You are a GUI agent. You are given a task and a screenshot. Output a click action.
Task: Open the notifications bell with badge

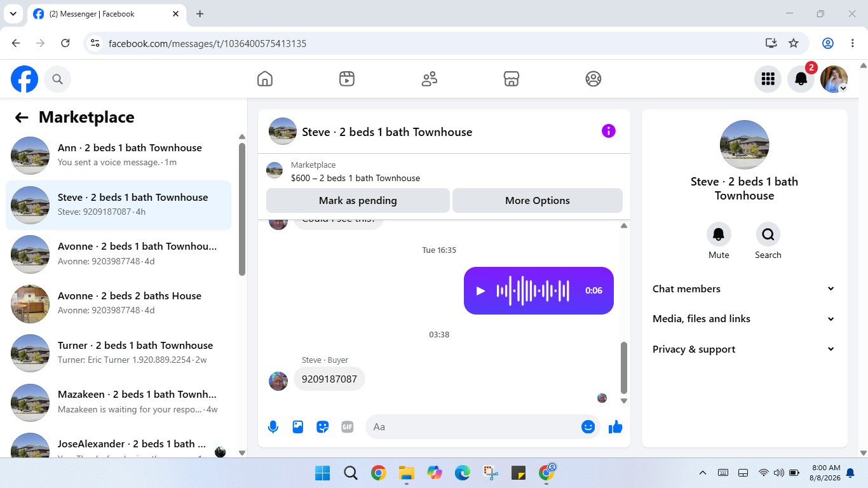coord(801,79)
